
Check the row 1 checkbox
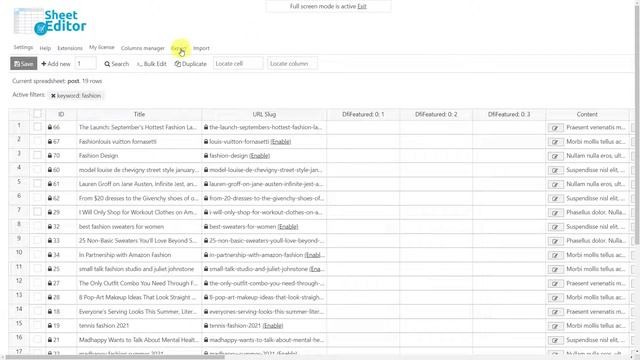pyautogui.click(x=37, y=127)
